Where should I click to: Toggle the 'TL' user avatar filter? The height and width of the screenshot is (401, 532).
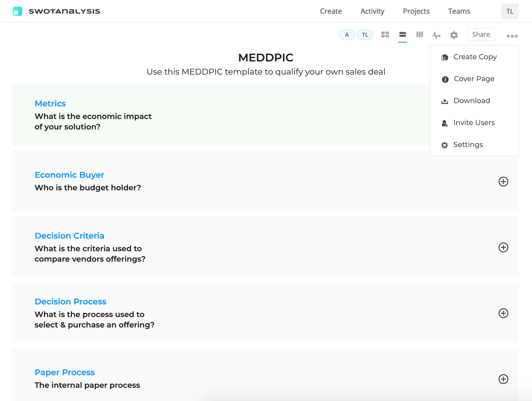point(365,35)
